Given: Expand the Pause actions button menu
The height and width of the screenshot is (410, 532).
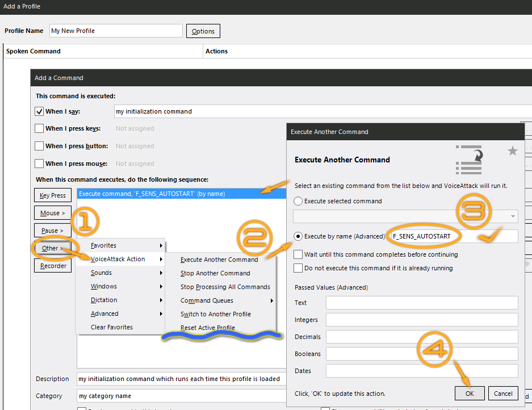Looking at the screenshot, I should pos(52,231).
